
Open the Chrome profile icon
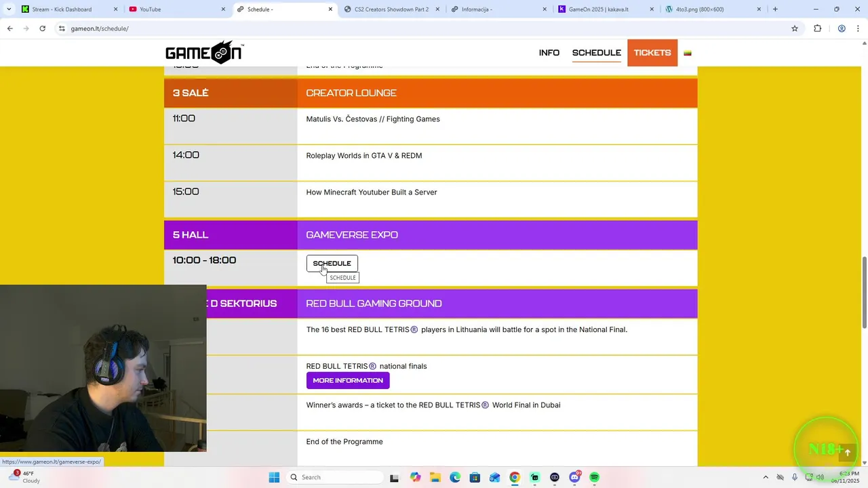[x=842, y=28]
